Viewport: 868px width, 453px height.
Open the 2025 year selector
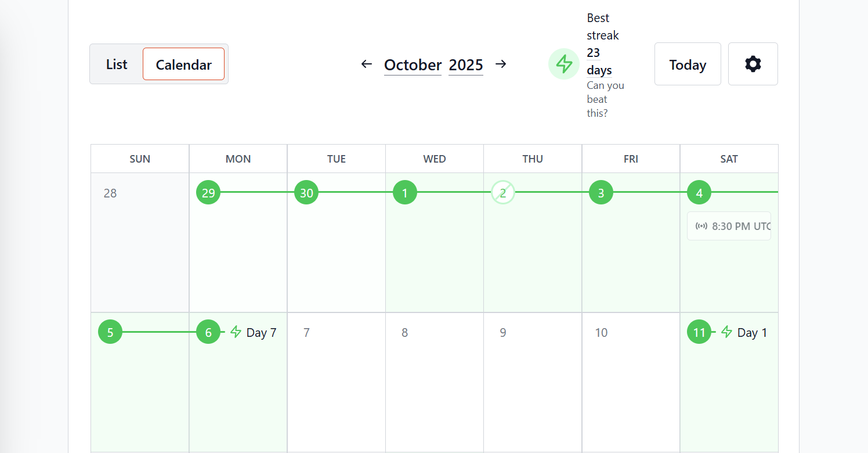[x=465, y=65]
